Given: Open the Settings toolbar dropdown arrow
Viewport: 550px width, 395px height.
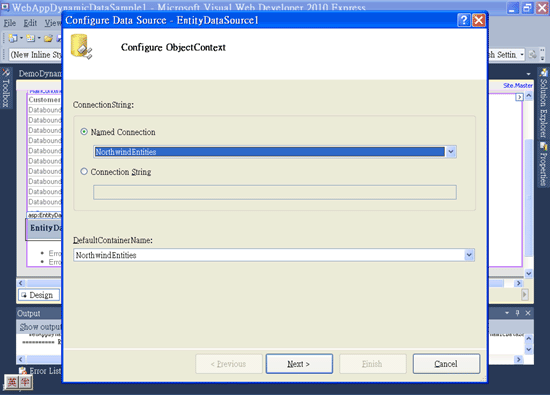Looking at the screenshot, I should 522,55.
